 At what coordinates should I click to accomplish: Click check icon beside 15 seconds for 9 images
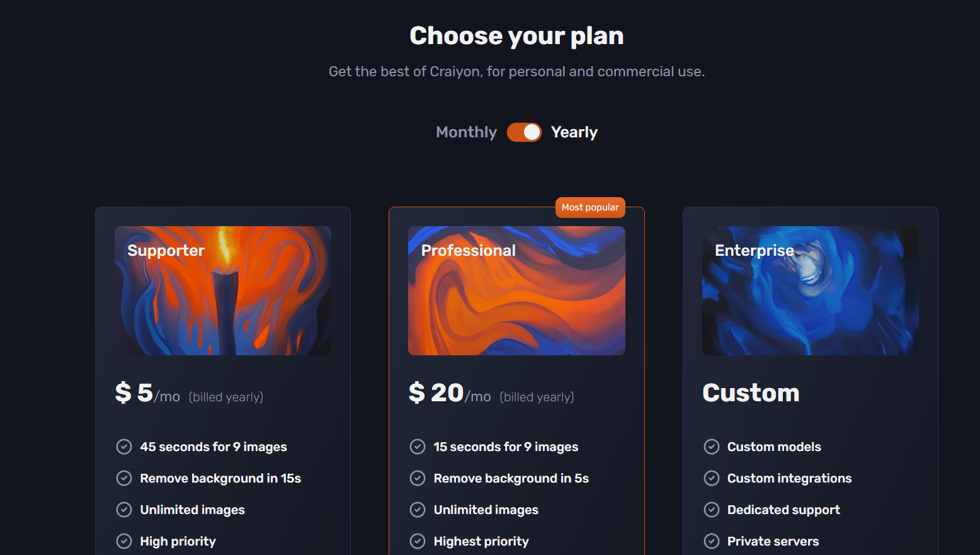click(x=418, y=447)
